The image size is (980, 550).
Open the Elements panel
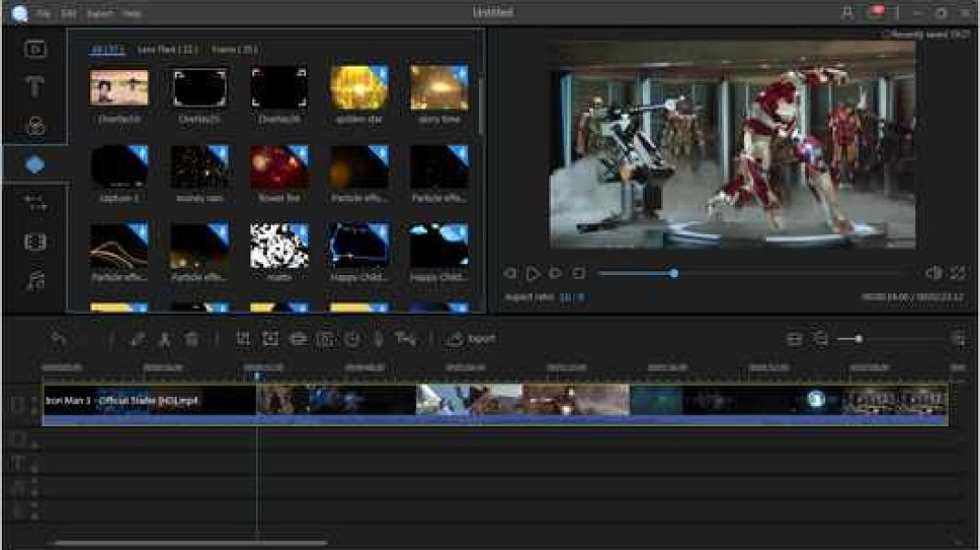click(35, 242)
